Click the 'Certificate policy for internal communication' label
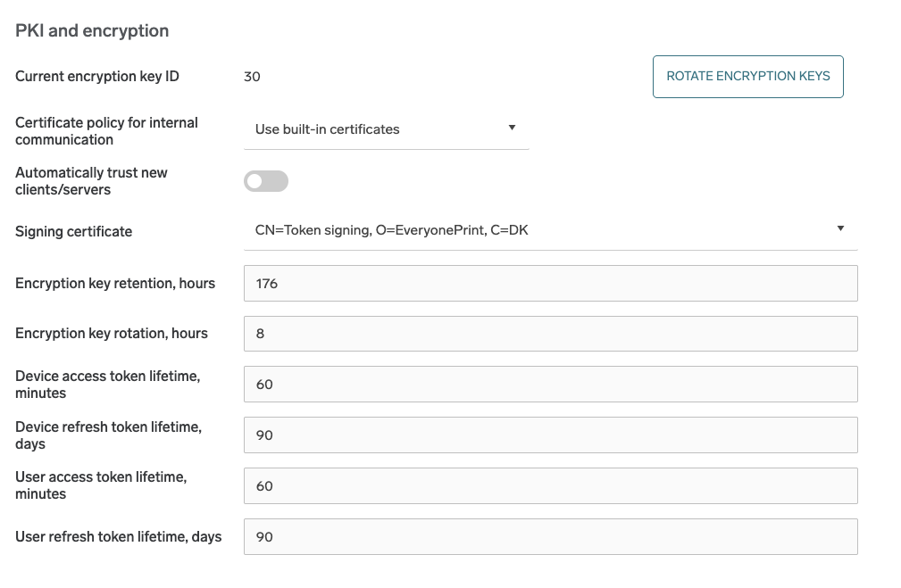 [106, 131]
